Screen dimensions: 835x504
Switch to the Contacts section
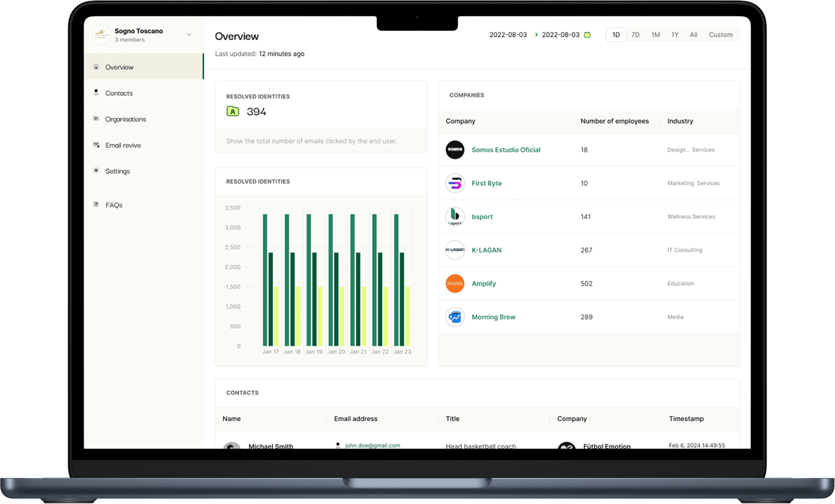click(x=119, y=93)
